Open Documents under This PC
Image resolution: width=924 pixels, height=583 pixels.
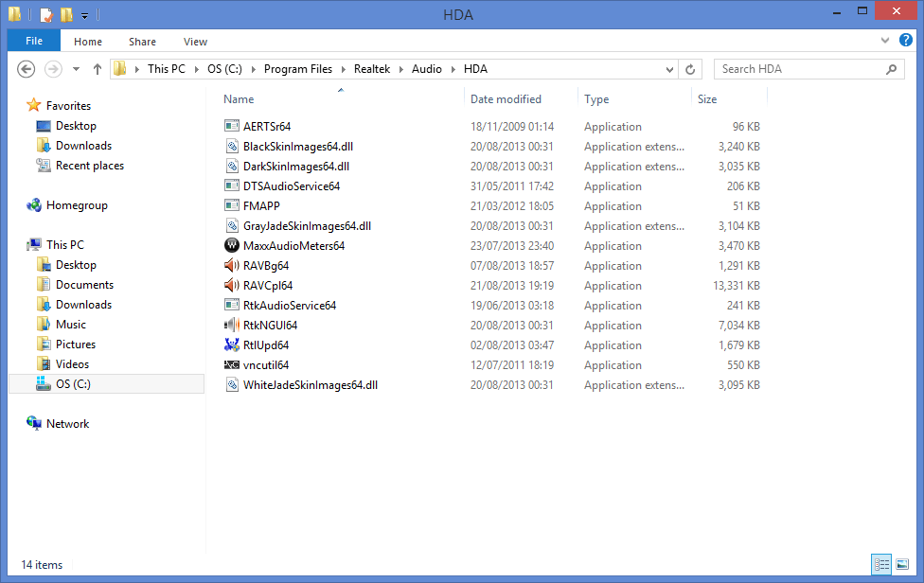[x=84, y=285]
